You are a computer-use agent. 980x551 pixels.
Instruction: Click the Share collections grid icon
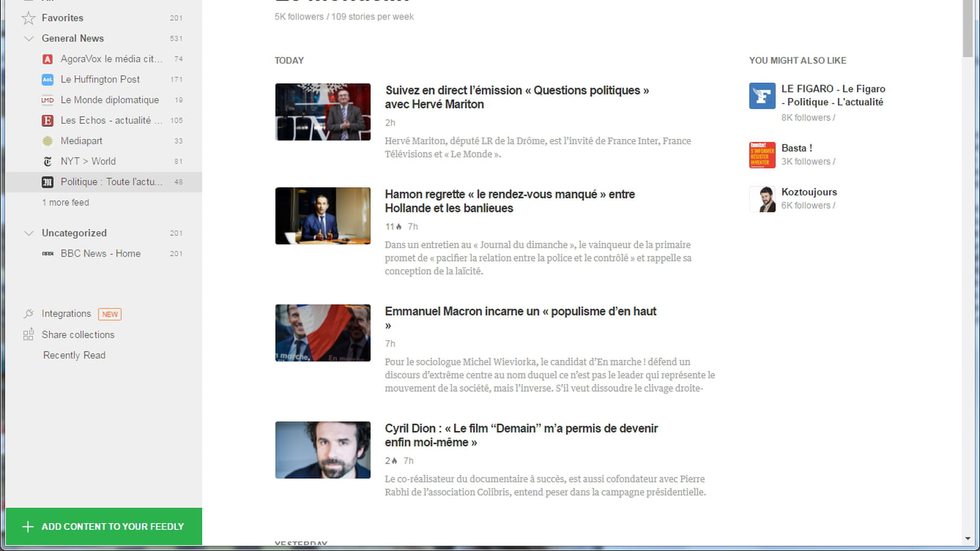coord(28,334)
